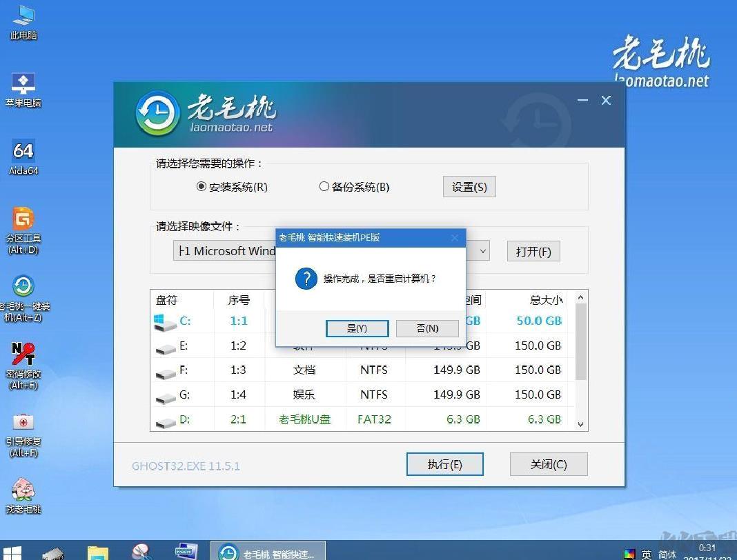
Task: Click the partition list scroll-up arrow
Action: [x=580, y=297]
